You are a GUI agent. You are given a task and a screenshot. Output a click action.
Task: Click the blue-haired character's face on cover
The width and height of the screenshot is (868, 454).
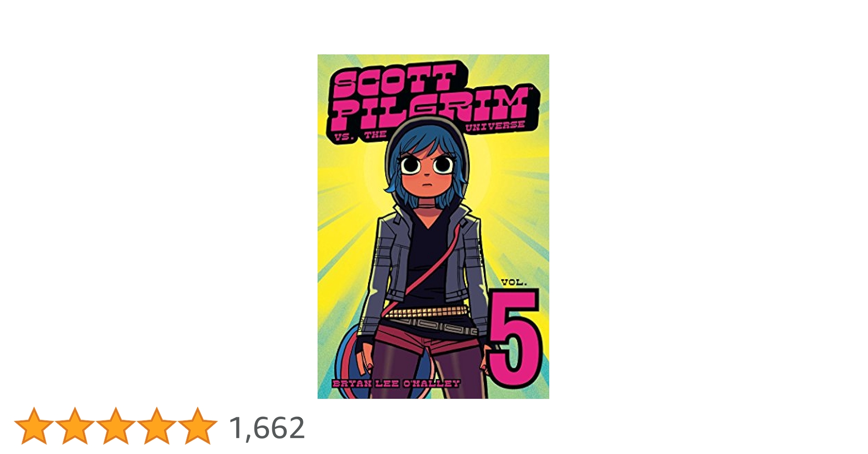click(426, 175)
